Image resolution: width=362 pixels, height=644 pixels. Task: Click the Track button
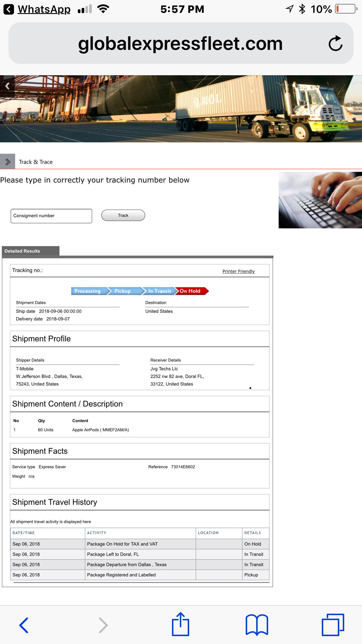point(123,215)
